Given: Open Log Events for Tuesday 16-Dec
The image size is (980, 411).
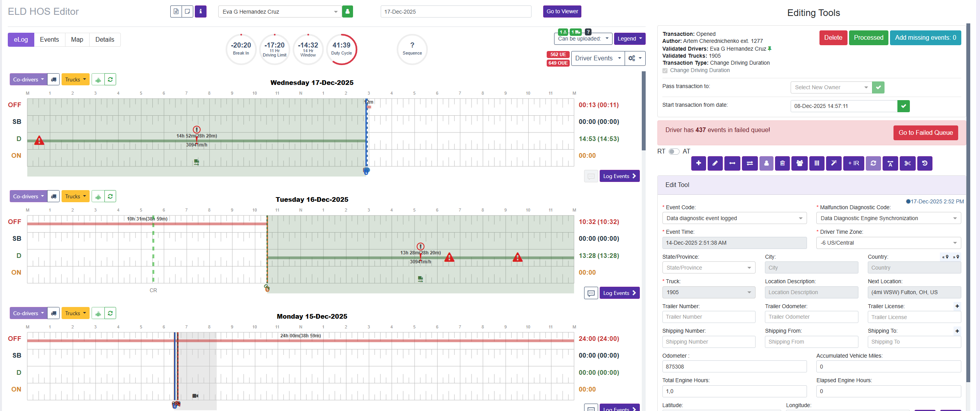Looking at the screenshot, I should (x=620, y=293).
